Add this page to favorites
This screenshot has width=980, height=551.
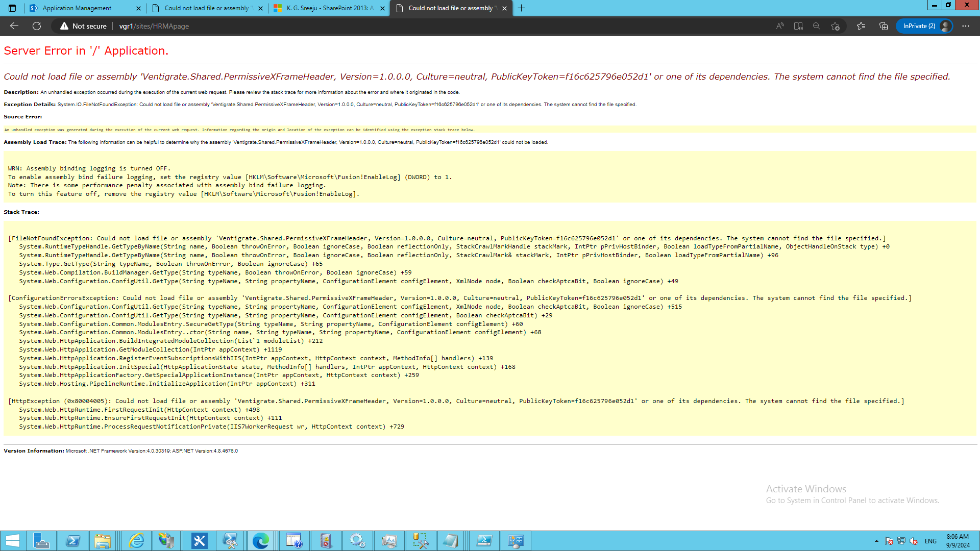[x=835, y=26]
